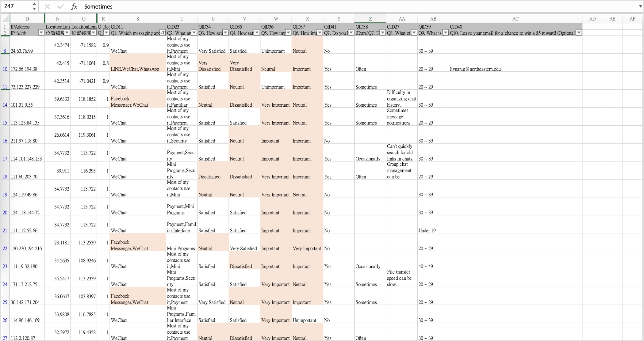Screen dimensions: 644x341
Task: Select column Z header
Action: (370, 19)
